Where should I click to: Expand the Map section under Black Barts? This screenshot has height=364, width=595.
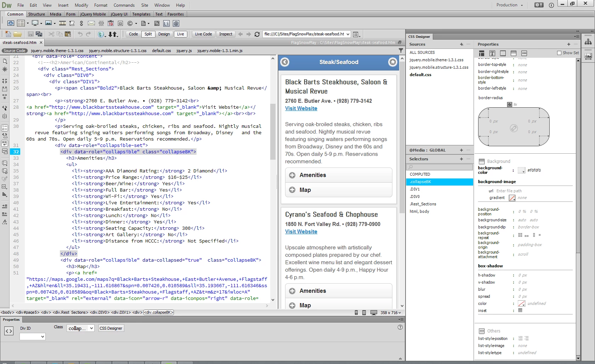click(339, 190)
